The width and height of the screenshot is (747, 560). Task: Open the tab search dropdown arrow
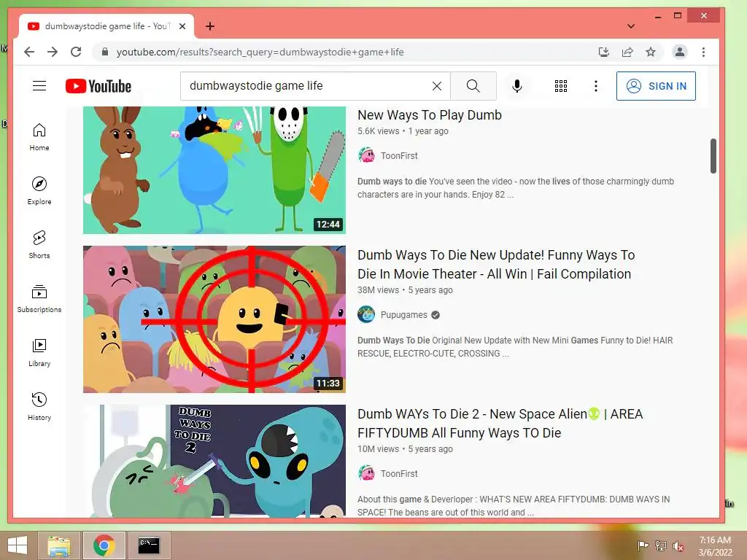(631, 26)
